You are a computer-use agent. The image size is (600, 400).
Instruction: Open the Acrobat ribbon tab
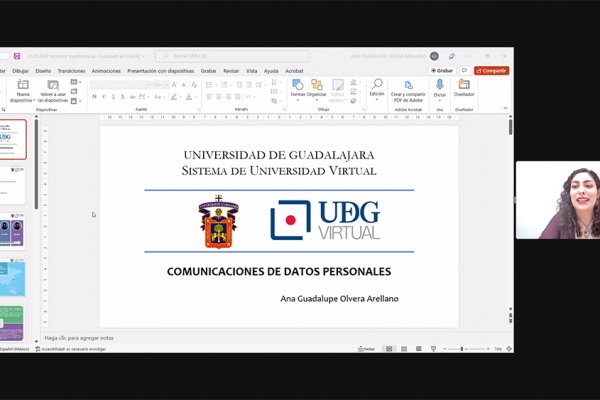tap(294, 71)
